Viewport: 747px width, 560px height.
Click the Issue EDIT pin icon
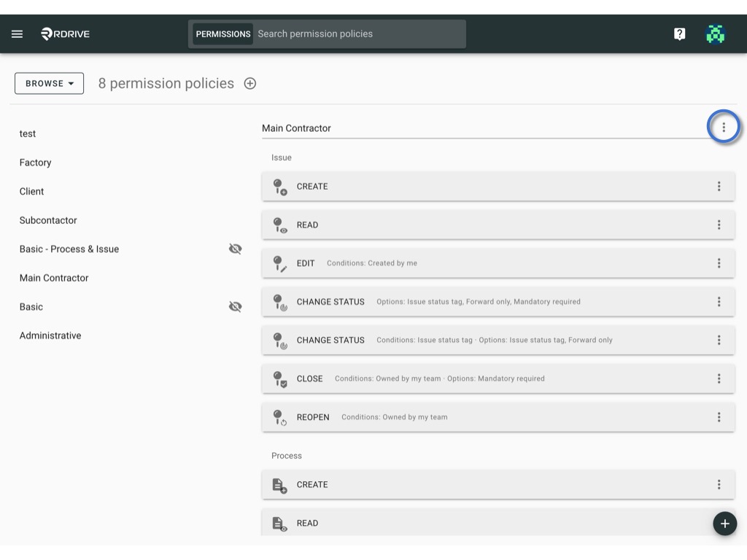(x=279, y=263)
